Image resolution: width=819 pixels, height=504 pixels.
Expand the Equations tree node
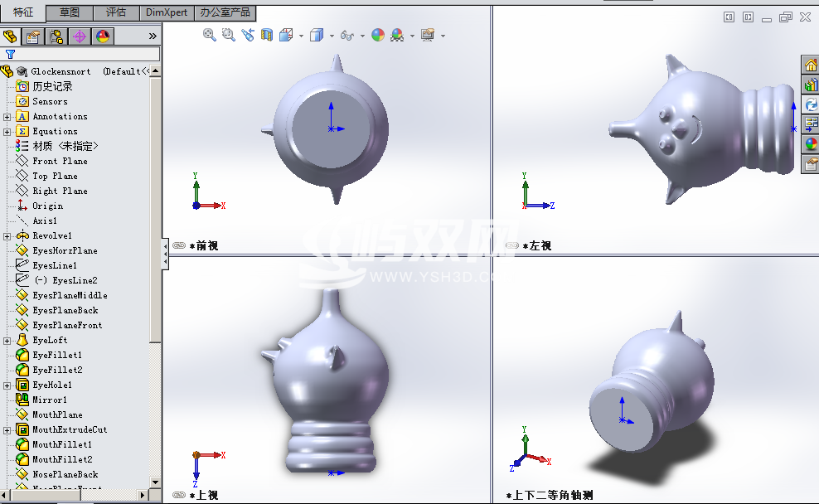[x=7, y=132]
